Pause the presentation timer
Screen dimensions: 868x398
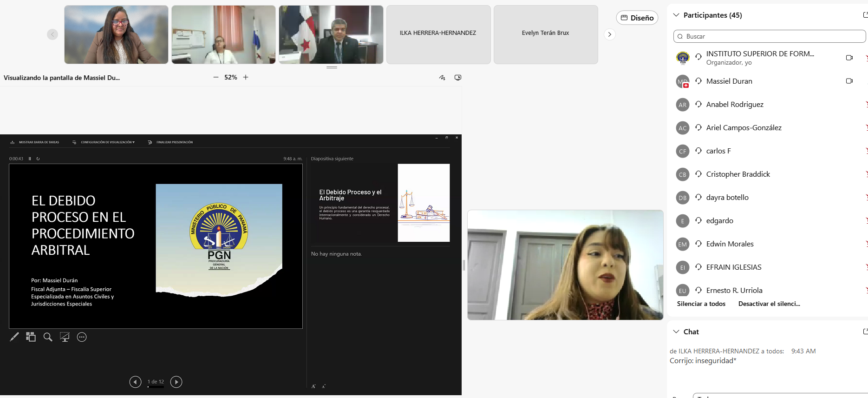[30, 159]
